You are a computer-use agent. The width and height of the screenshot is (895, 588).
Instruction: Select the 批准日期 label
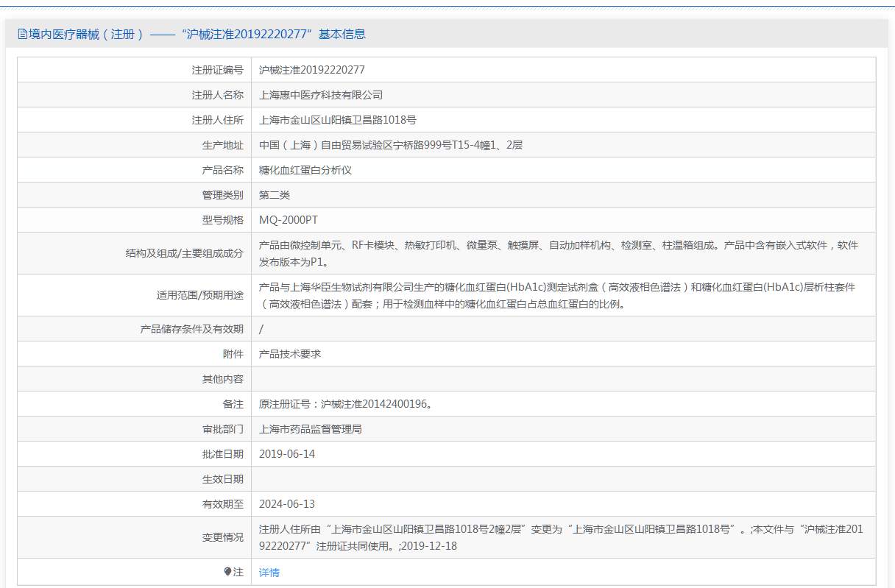click(223, 454)
